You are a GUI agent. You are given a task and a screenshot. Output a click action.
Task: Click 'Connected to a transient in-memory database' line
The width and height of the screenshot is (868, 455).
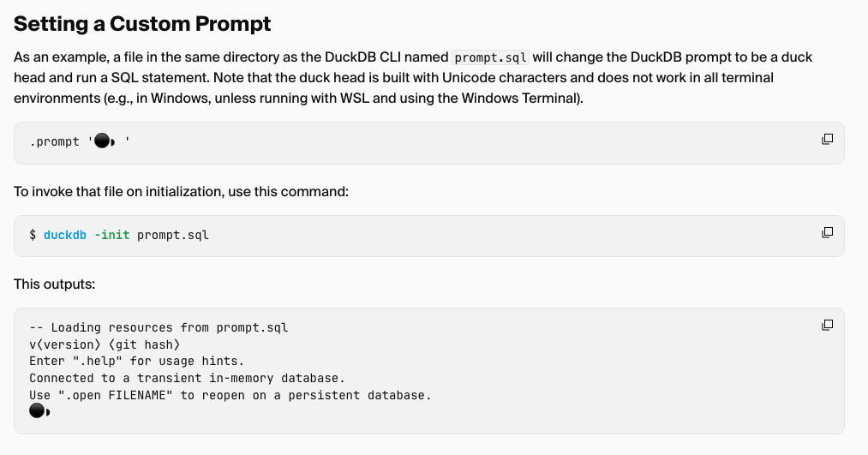coord(187,378)
